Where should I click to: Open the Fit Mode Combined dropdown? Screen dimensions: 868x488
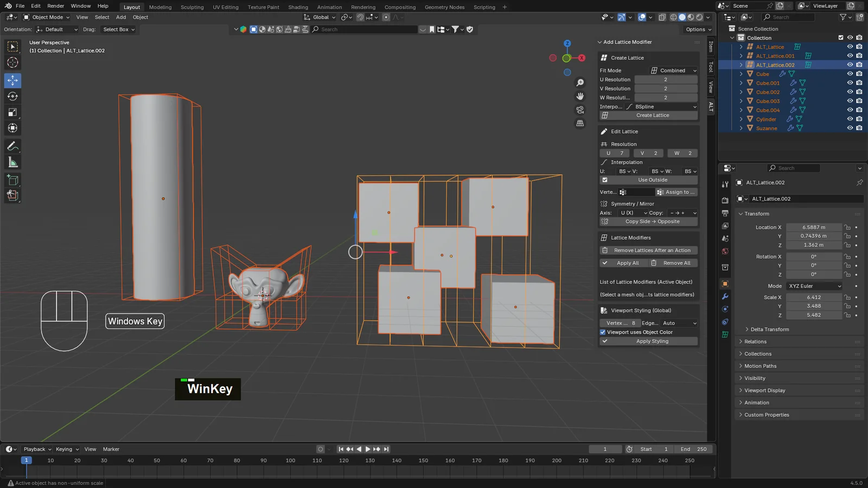(673, 70)
